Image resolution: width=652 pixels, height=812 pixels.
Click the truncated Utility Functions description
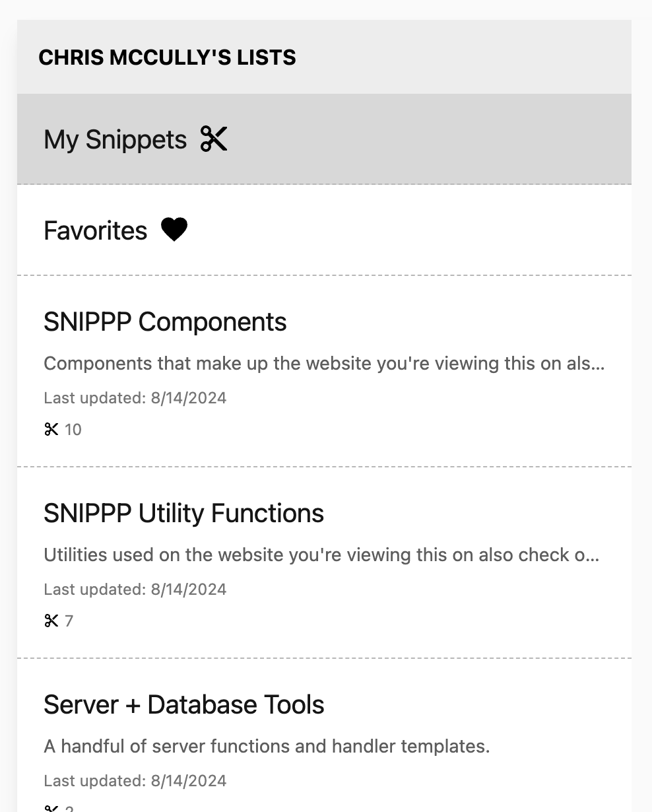[321, 555]
